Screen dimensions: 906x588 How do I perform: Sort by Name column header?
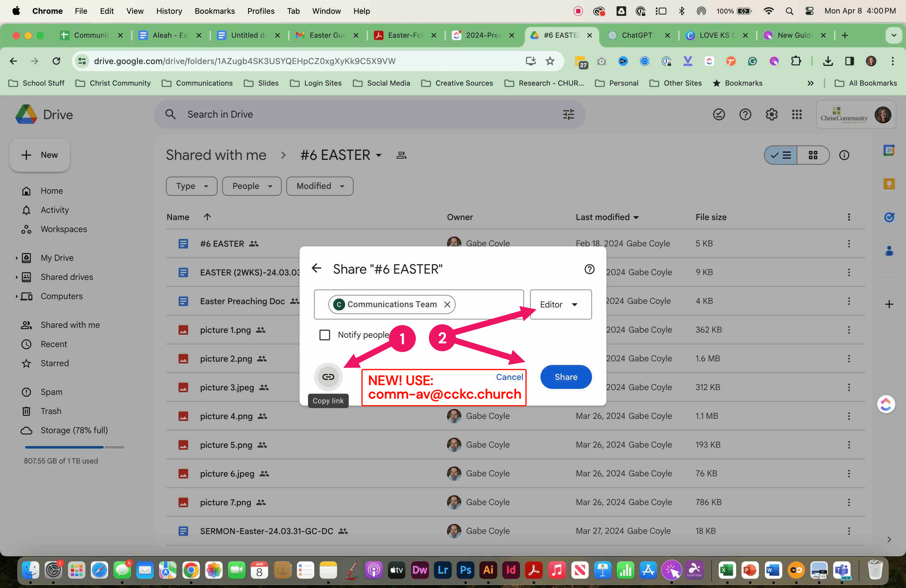pyautogui.click(x=178, y=217)
